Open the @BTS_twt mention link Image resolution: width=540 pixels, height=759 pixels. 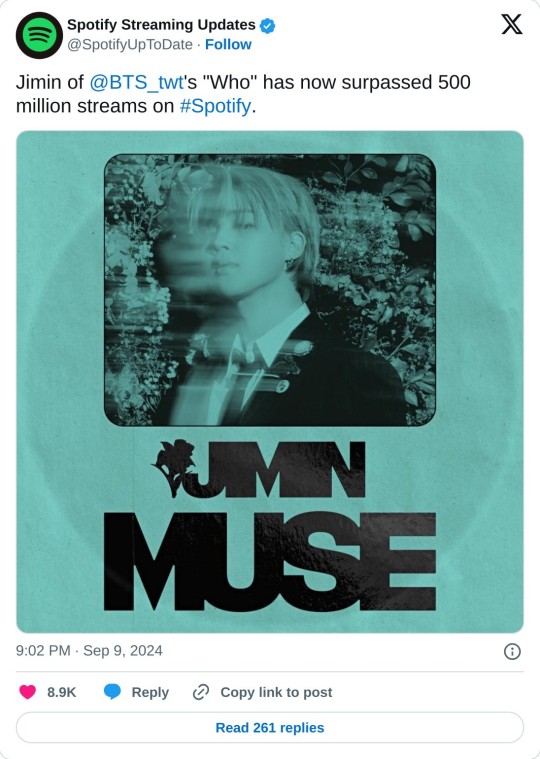[x=136, y=82]
